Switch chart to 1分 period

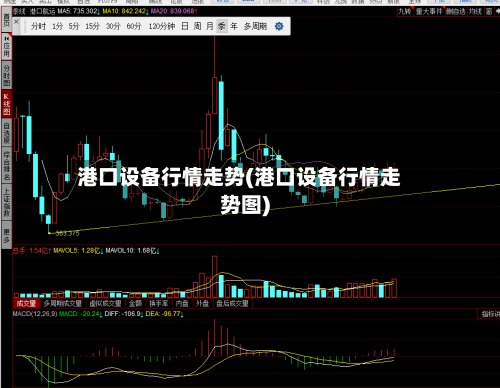click(x=57, y=26)
